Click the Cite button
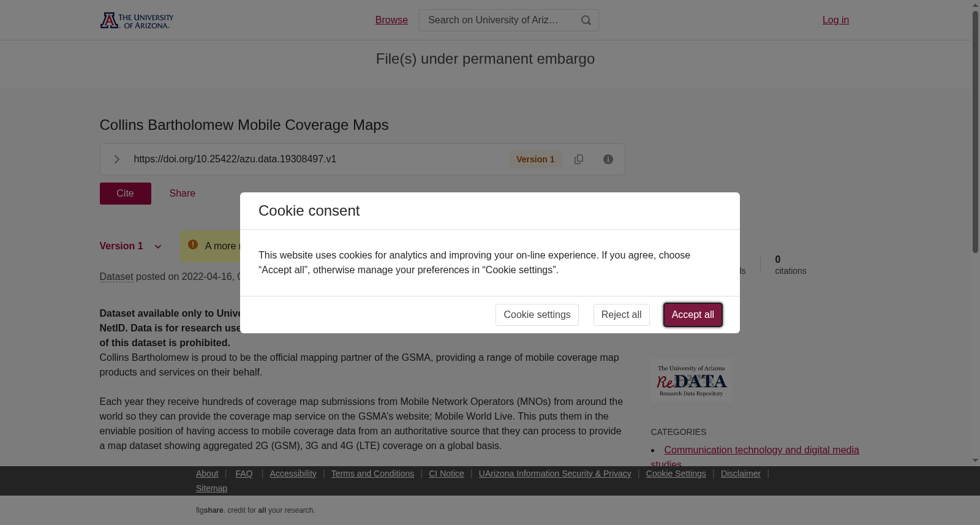The width and height of the screenshot is (980, 525). (126, 194)
